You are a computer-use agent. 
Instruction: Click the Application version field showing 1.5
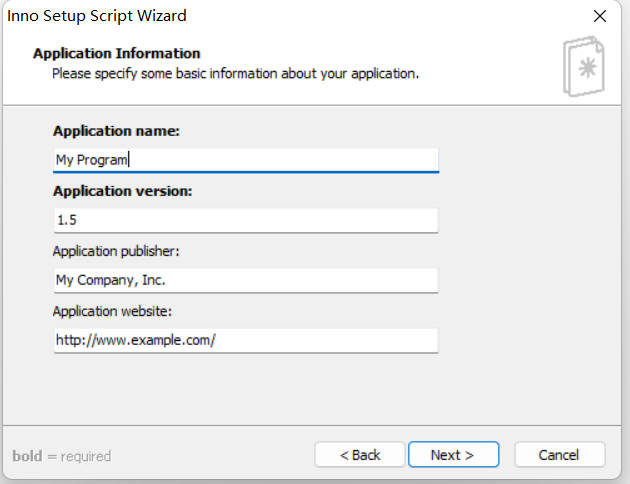point(246,220)
